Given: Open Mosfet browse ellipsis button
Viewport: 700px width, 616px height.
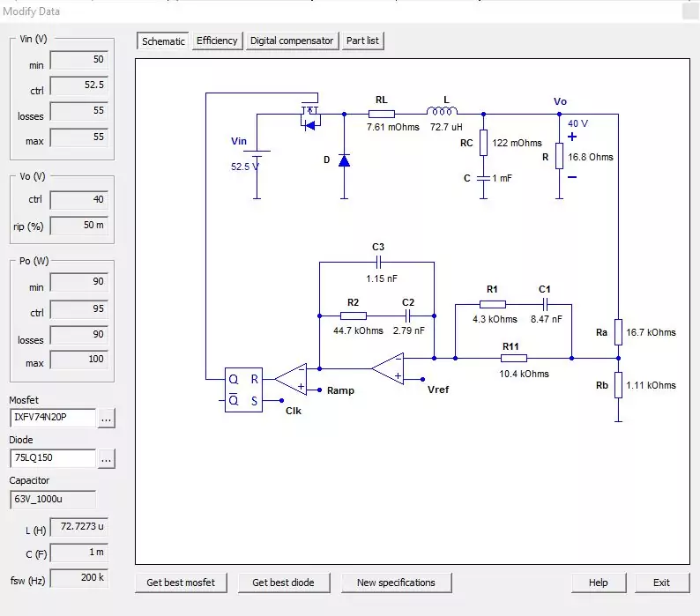Looking at the screenshot, I should (106, 419).
